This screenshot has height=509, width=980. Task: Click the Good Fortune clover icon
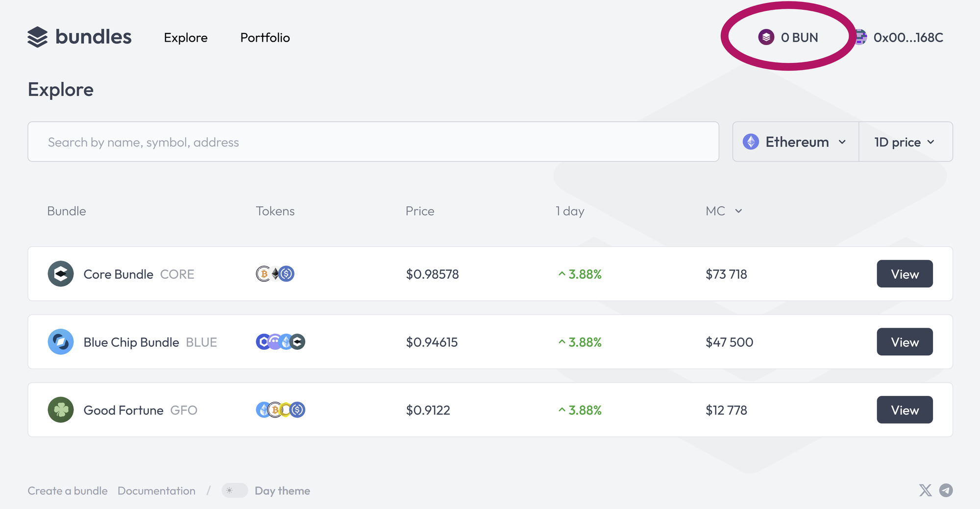61,410
